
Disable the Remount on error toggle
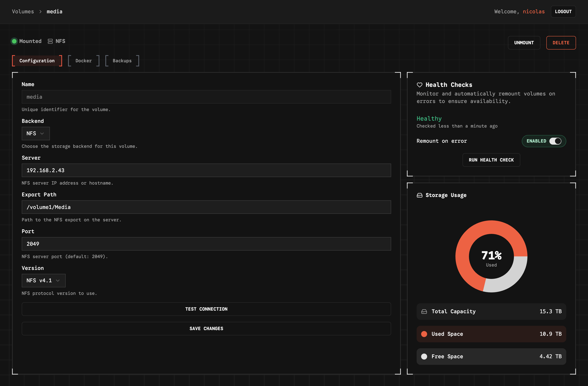pyautogui.click(x=555, y=141)
